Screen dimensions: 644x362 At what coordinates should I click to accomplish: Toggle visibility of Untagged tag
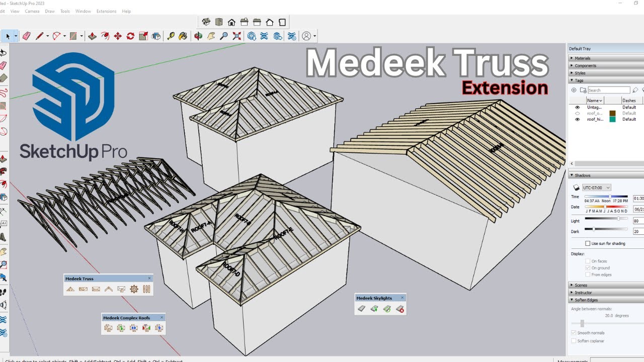(577, 107)
